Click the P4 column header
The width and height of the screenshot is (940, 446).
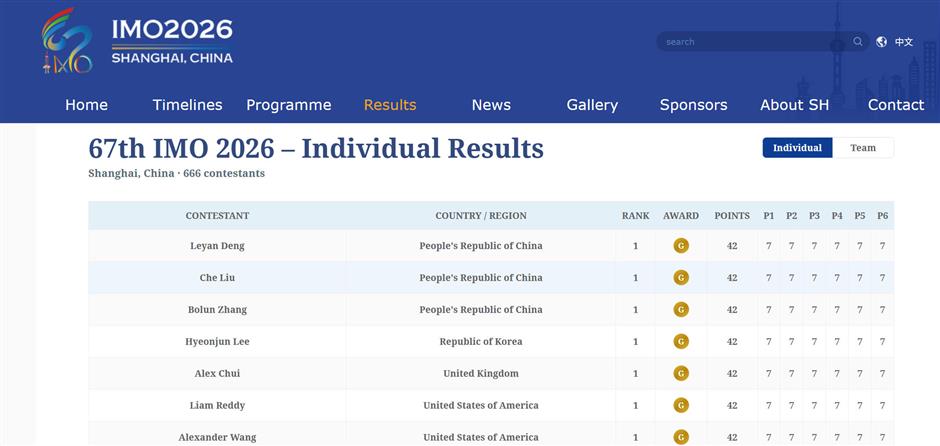[837, 216]
